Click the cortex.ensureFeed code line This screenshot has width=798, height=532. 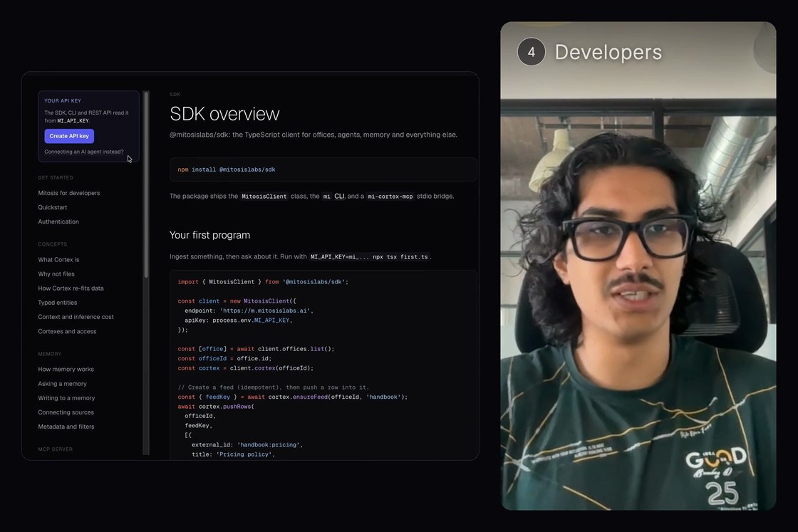click(x=293, y=397)
